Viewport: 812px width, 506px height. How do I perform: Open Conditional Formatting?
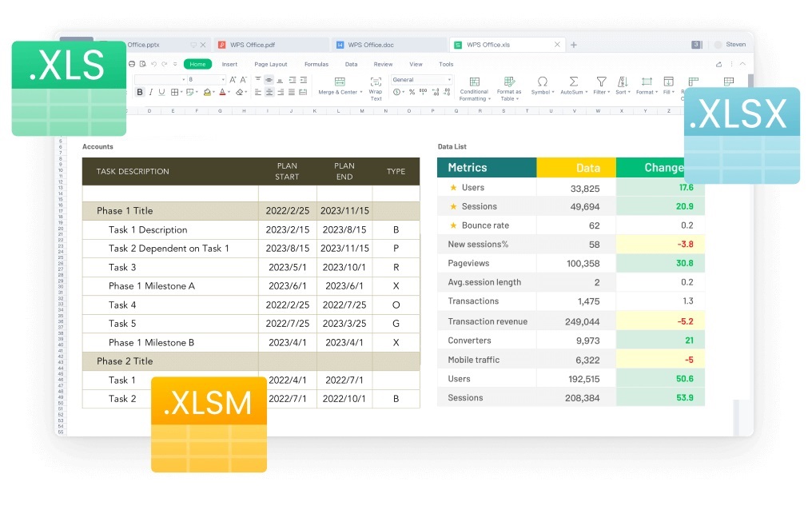point(475,83)
